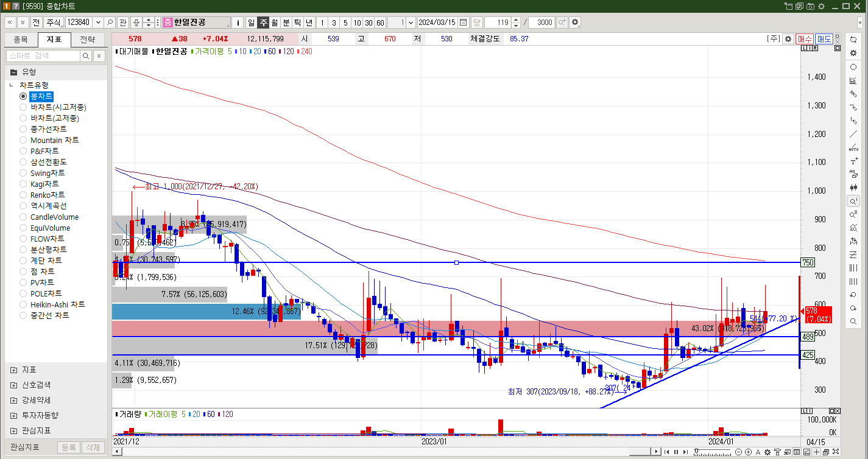
Task: Click the 관 button in top toolbar
Action: (123, 22)
